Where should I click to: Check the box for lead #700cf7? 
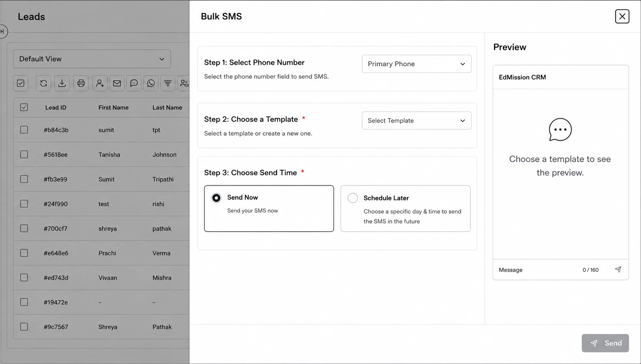pos(24,228)
